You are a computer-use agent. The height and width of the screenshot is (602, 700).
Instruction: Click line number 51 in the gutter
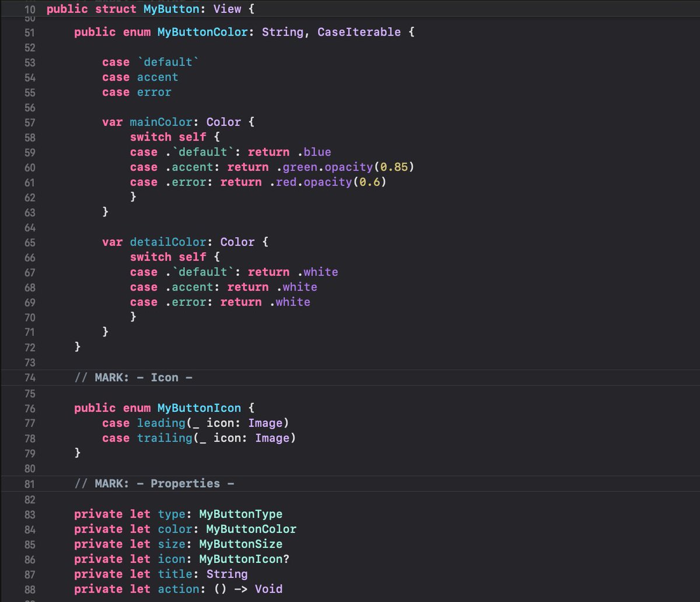tap(30, 33)
